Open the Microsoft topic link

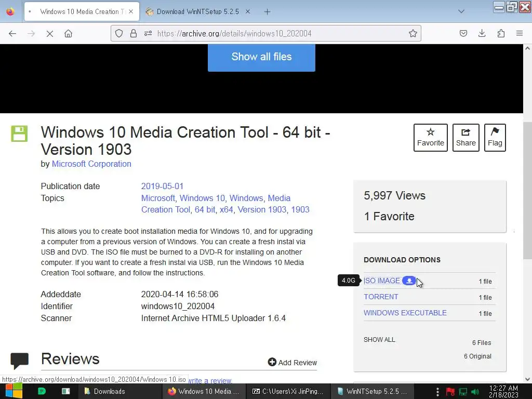158,198
